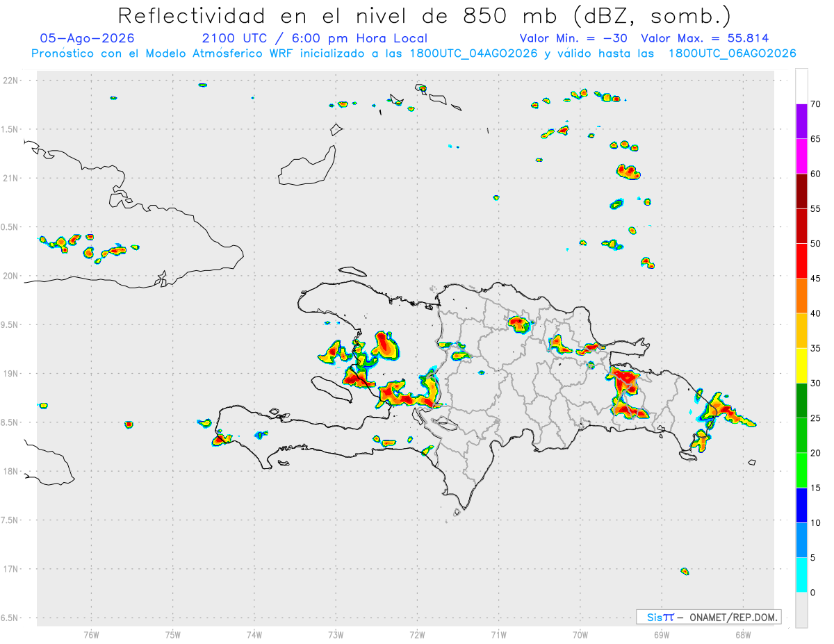Click the 'SisTT - ONAMET/REP.DOM.' credit label
834x644 pixels.
click(x=709, y=617)
